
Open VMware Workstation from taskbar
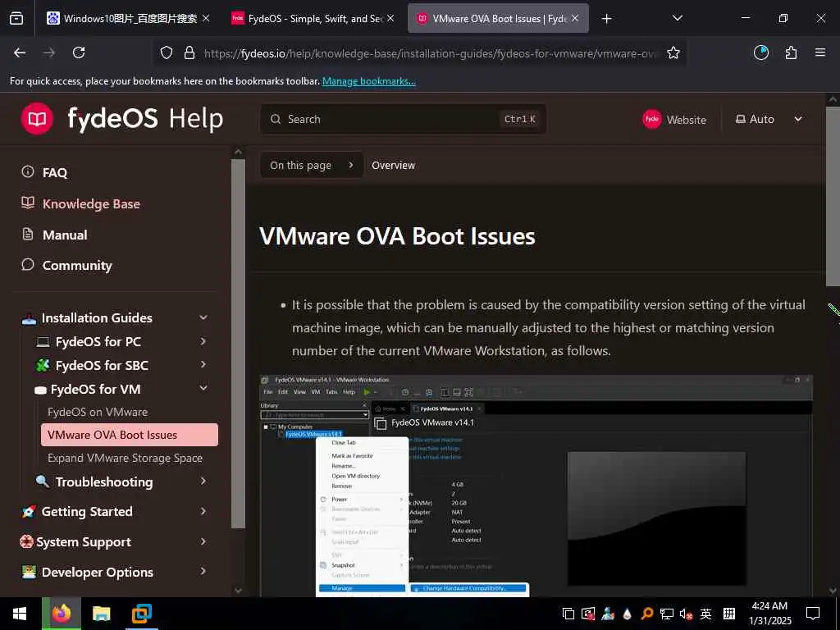click(x=141, y=614)
